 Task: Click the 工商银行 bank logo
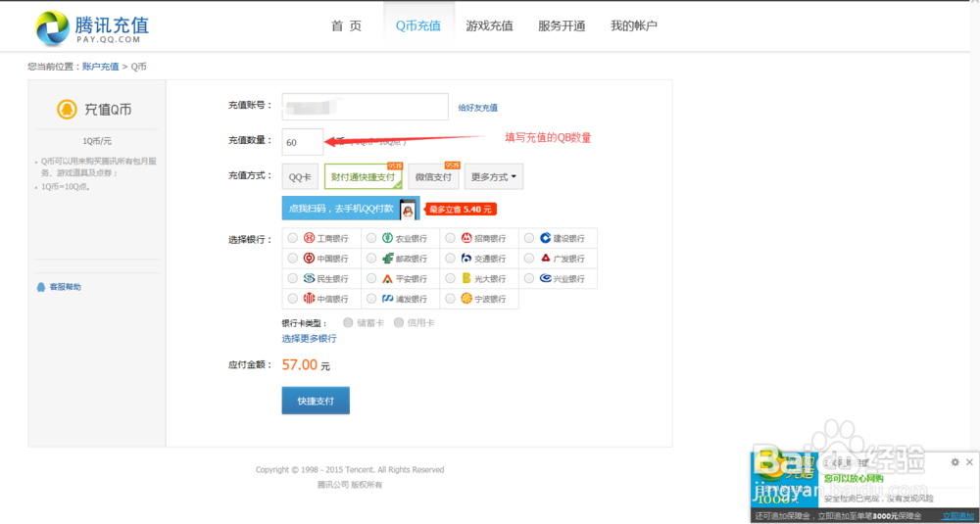[309, 238]
